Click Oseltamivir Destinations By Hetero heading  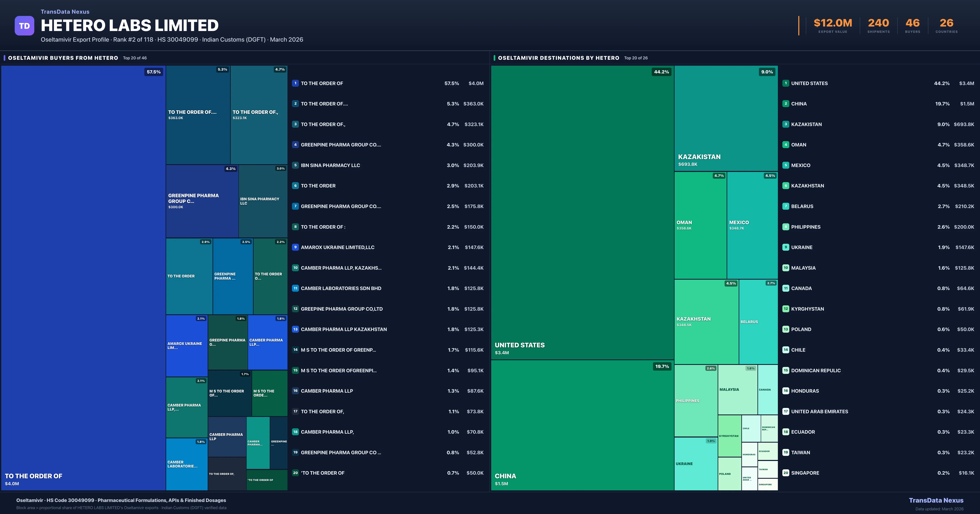click(x=558, y=58)
